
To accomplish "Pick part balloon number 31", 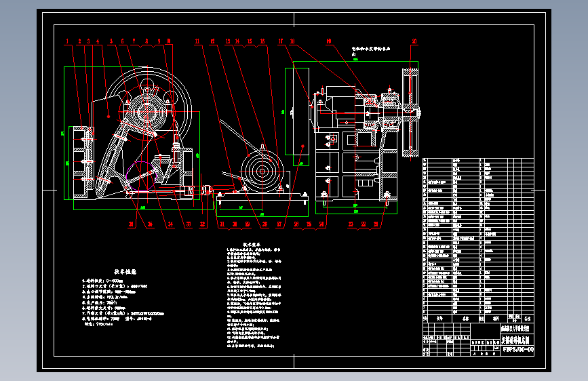I will tap(222, 224).
